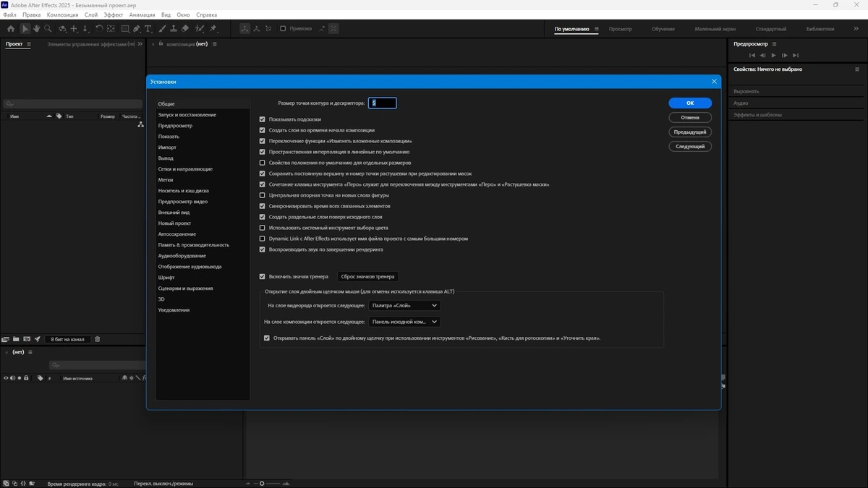Select "Автосохранение" in preferences list

pos(177,234)
